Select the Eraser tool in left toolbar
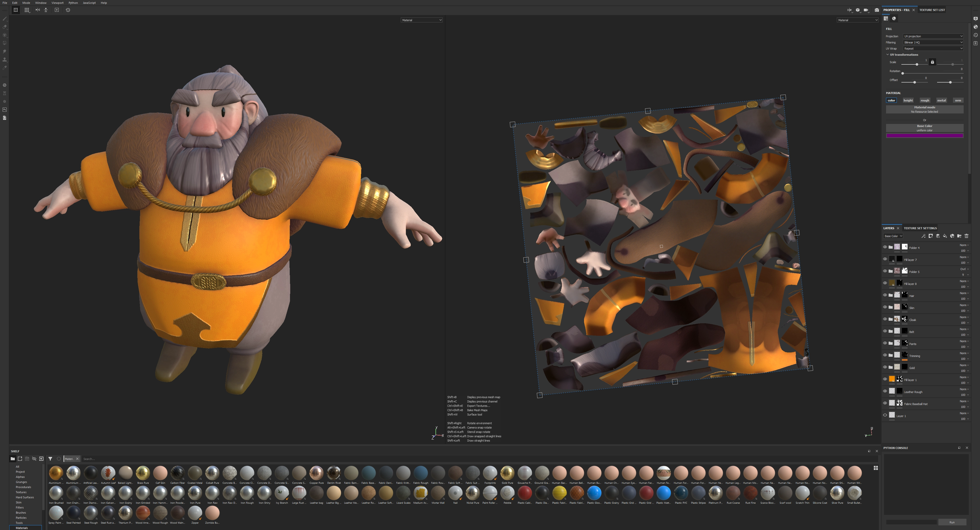Image resolution: width=980 pixels, height=530 pixels. (5, 27)
